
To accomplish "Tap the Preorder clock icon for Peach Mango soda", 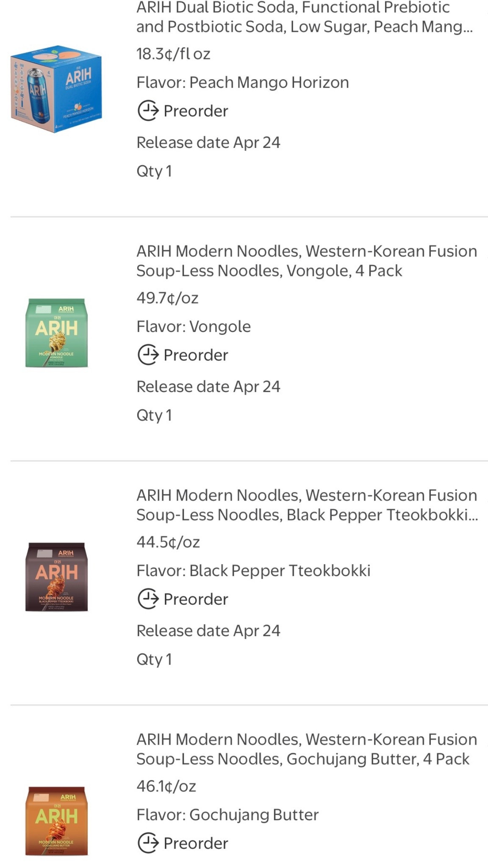I will 148,111.
